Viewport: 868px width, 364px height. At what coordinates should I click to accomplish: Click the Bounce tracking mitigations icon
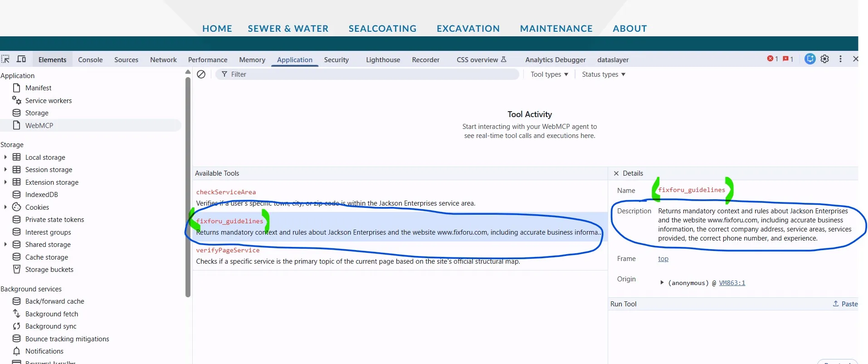pyautogui.click(x=17, y=339)
